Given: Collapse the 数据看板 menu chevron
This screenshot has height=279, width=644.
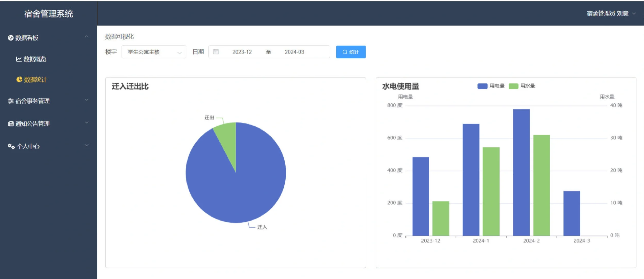Looking at the screenshot, I should 87,37.
